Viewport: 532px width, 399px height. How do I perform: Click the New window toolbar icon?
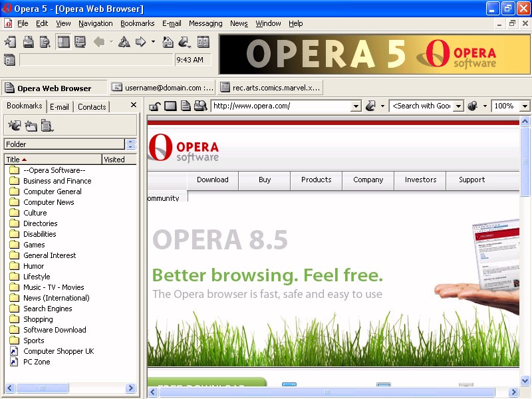pyautogui.click(x=10, y=42)
